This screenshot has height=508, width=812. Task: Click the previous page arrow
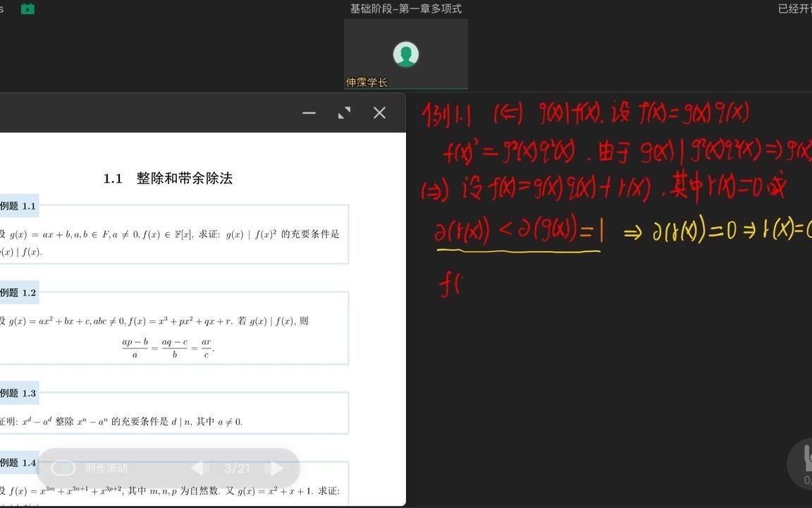coord(199,468)
